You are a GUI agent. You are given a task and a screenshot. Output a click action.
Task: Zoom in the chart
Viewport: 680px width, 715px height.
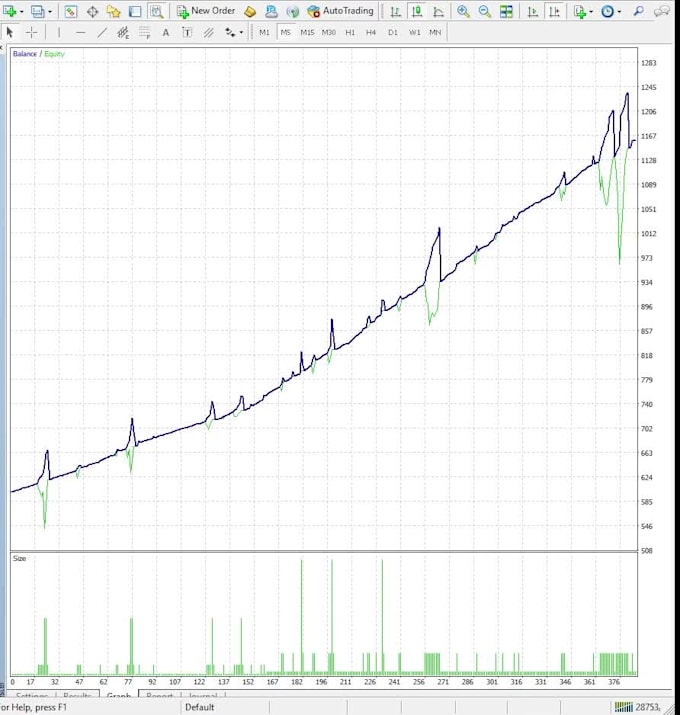[463, 11]
